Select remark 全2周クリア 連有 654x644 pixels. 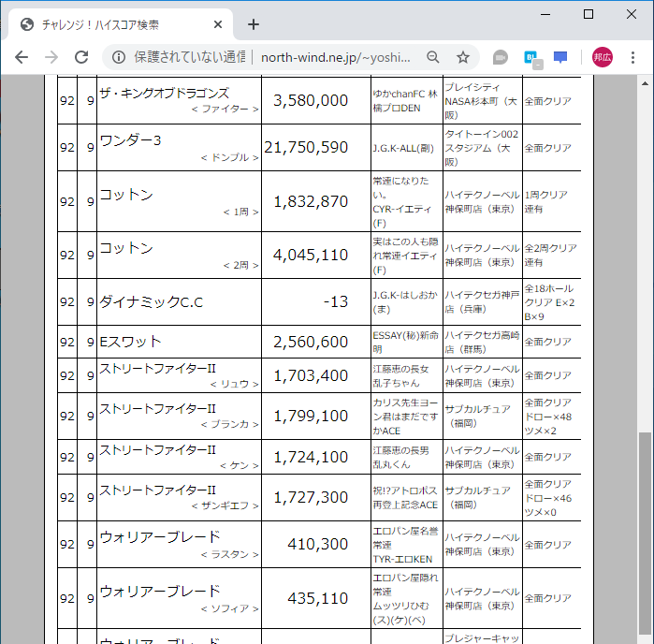pyautogui.click(x=550, y=255)
